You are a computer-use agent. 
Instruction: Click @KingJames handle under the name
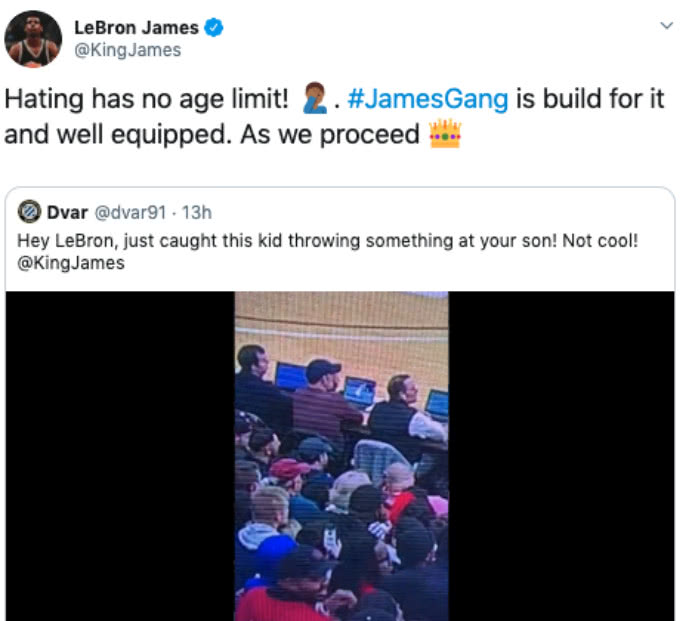click(128, 50)
